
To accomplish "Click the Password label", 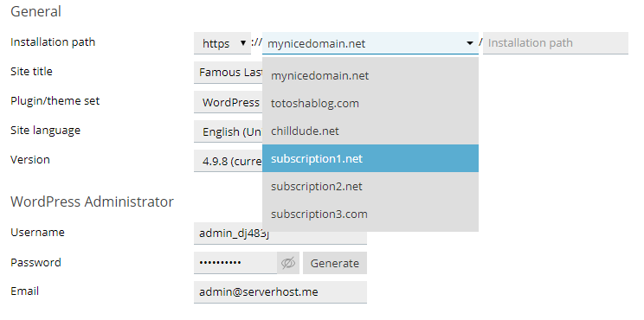I will (35, 262).
